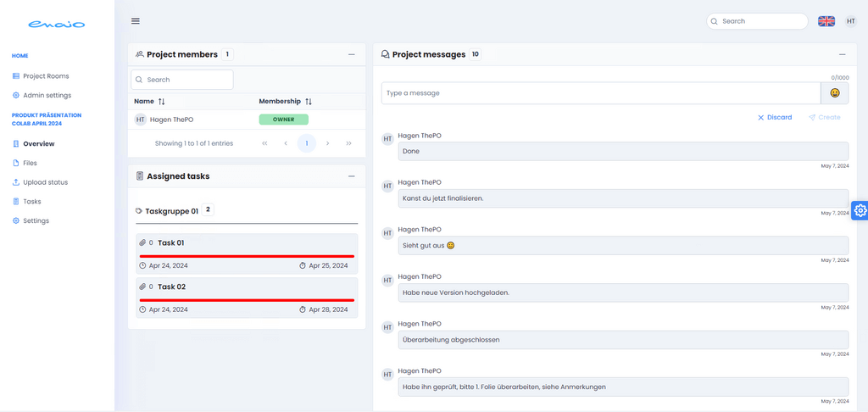Click the enaio logo
868x412 pixels.
click(x=57, y=25)
